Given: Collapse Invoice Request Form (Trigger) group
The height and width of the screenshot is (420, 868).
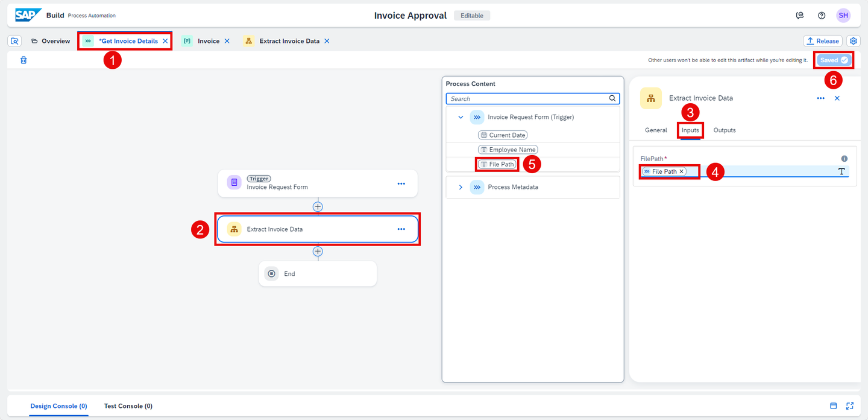Looking at the screenshot, I should (461, 117).
